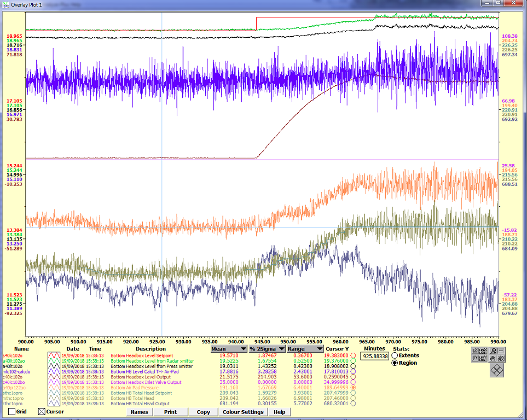Image resolution: width=527 pixels, height=420 pixels.
Task: Click the X-axis rescale icon
Action: (x=475, y=351)
